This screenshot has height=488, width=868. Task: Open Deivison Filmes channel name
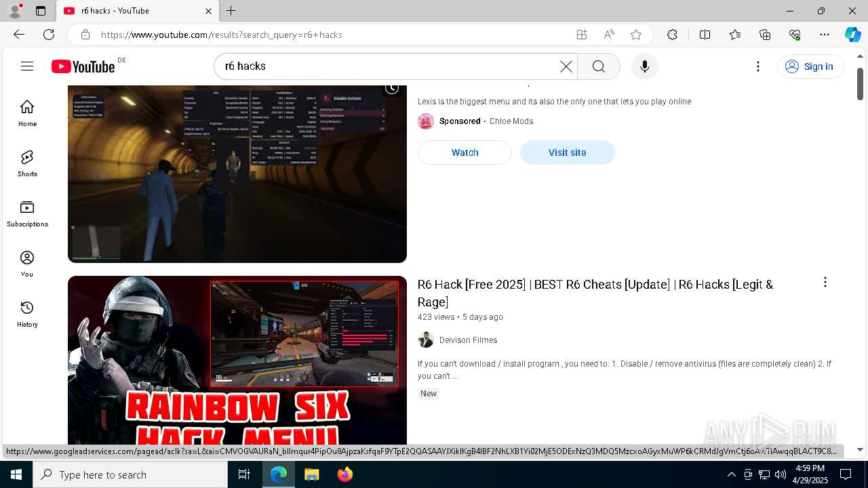[468, 340]
